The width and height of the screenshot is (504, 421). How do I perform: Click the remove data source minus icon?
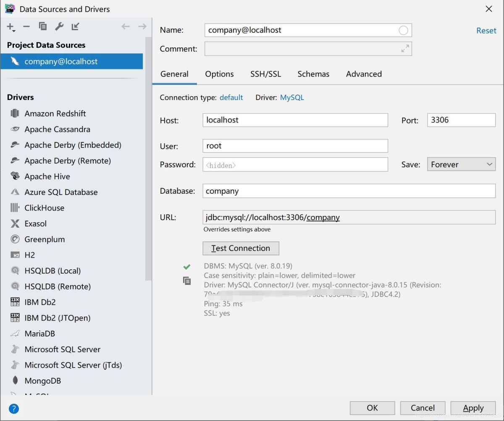coord(26,26)
